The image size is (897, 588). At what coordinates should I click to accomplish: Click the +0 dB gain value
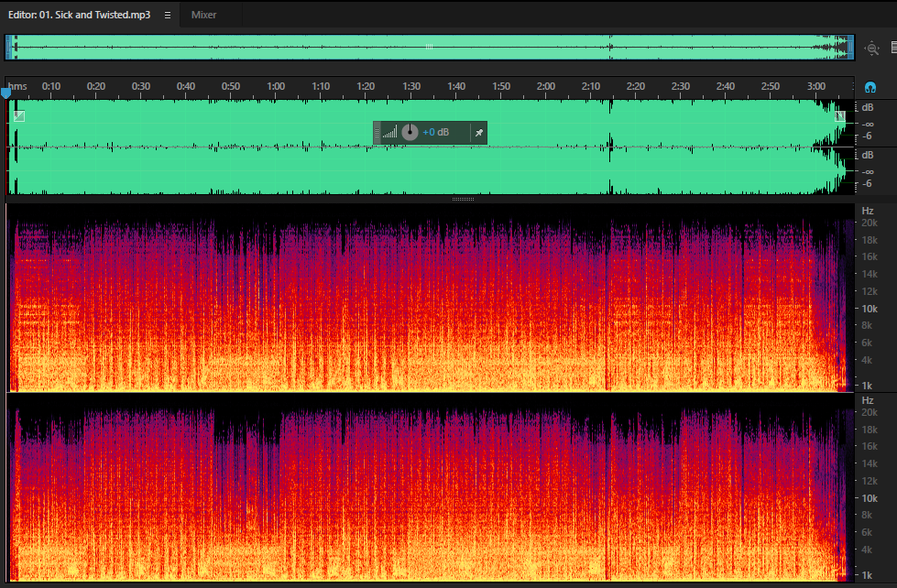pos(436,133)
